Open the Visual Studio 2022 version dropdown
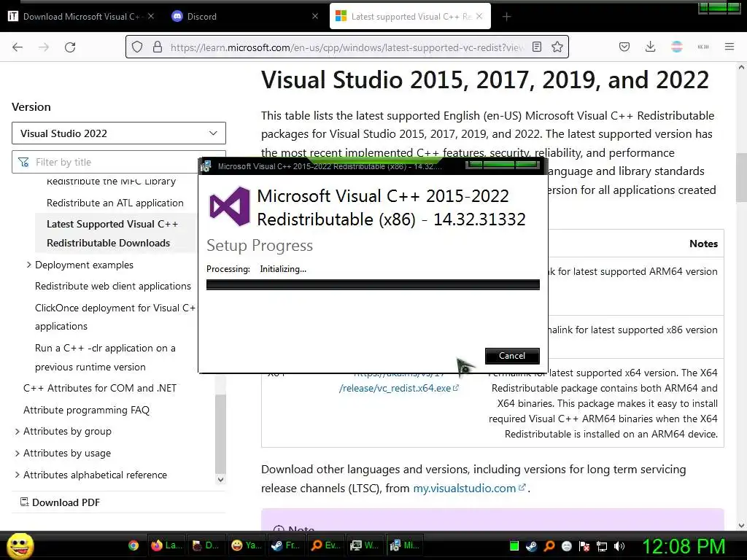The image size is (747, 560). [119, 133]
